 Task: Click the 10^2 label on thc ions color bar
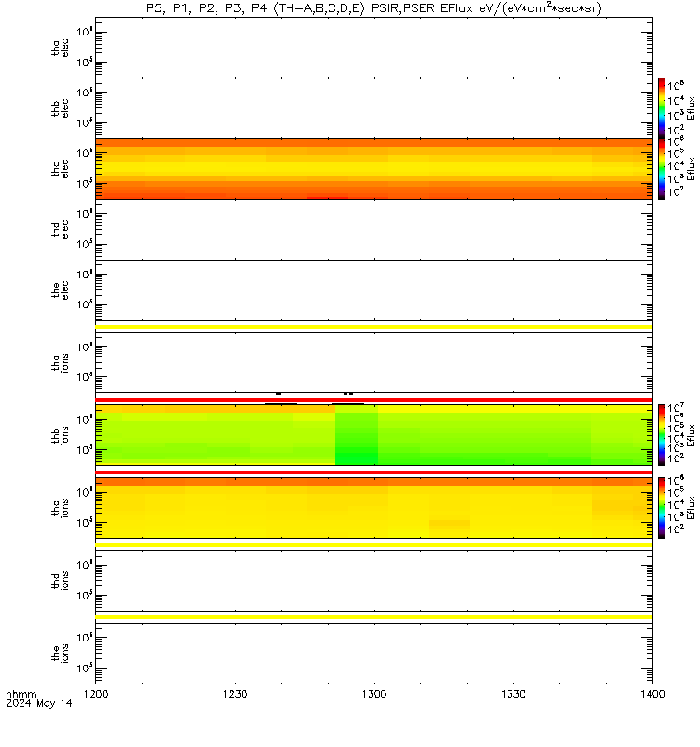coord(676,529)
